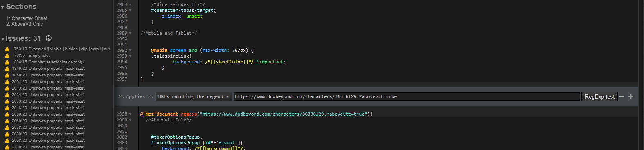Remove this applies-to rule with minus
The image size is (644, 150).
tap(622, 96)
